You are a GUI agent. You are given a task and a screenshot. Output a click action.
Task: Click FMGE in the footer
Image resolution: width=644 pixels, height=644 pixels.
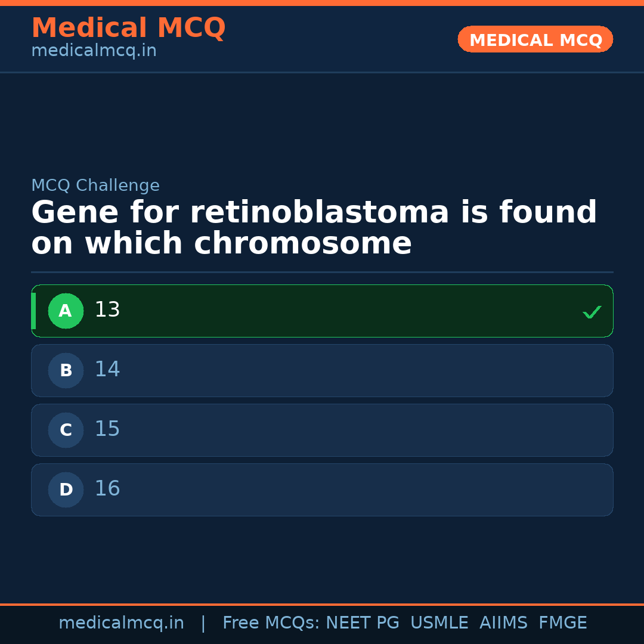562,623
